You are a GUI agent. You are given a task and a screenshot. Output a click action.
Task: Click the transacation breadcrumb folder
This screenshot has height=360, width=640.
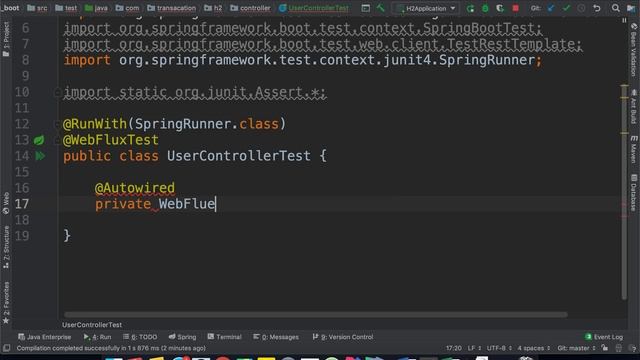171,8
